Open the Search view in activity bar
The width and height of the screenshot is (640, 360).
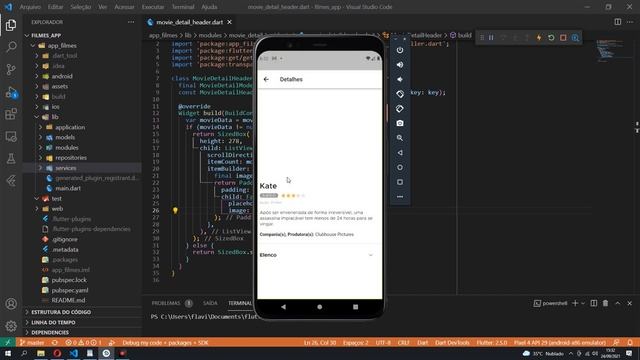pyautogui.click(x=11, y=47)
